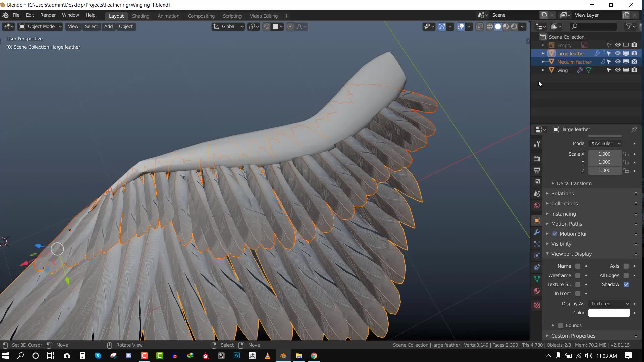
Task: Open the Particle Properties tab
Action: [x=537, y=244]
